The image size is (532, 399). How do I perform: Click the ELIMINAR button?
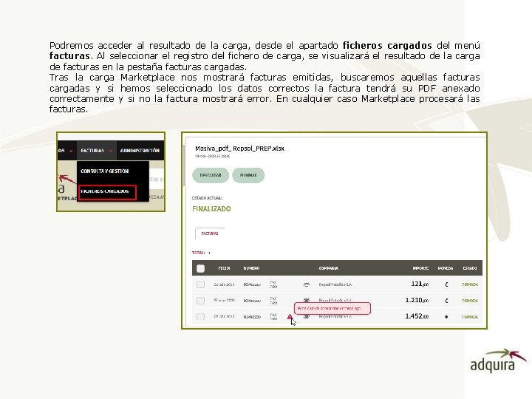[x=248, y=175]
